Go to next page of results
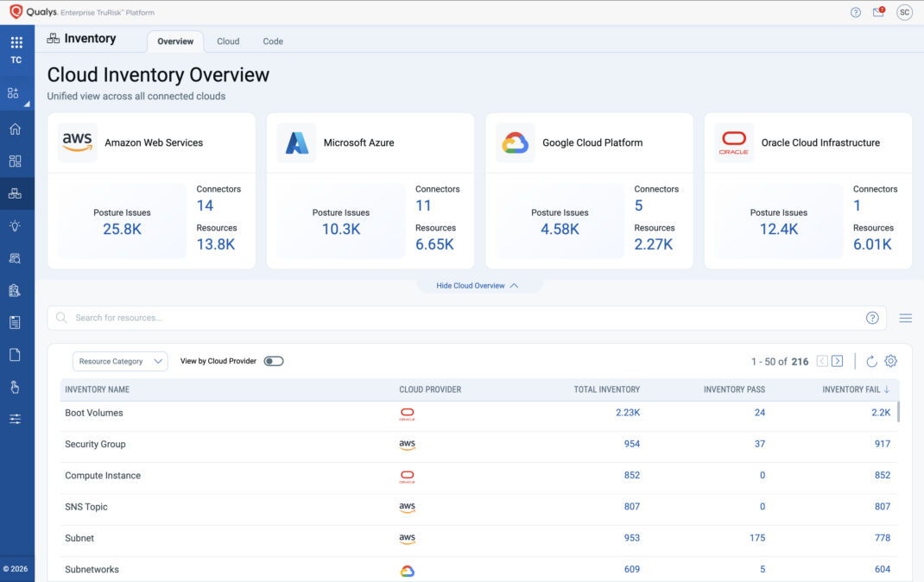Screen dimensions: 924x582 point(838,361)
